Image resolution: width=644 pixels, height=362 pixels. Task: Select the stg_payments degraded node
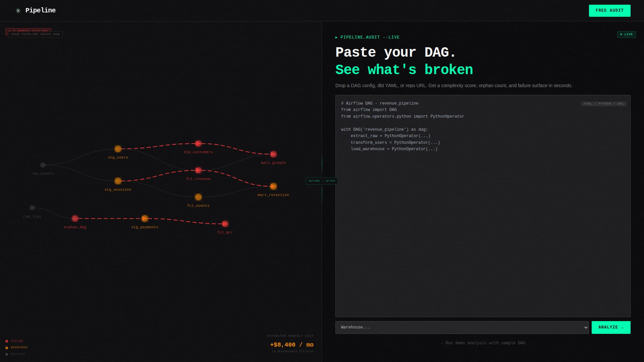click(145, 219)
